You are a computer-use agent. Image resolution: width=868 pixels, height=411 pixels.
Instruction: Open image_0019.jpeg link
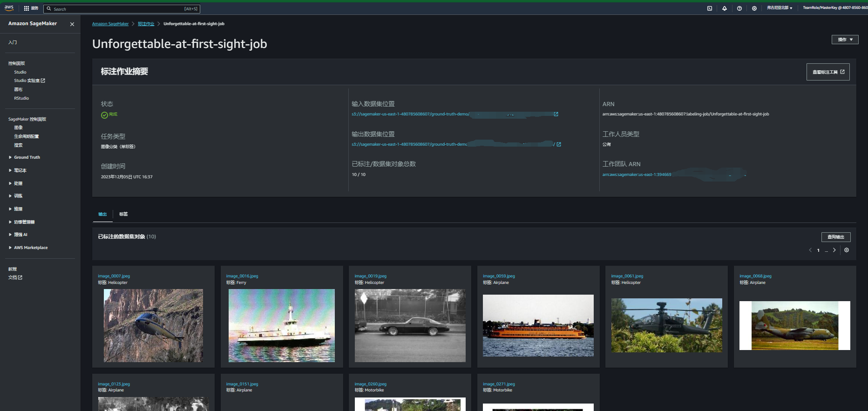371,276
